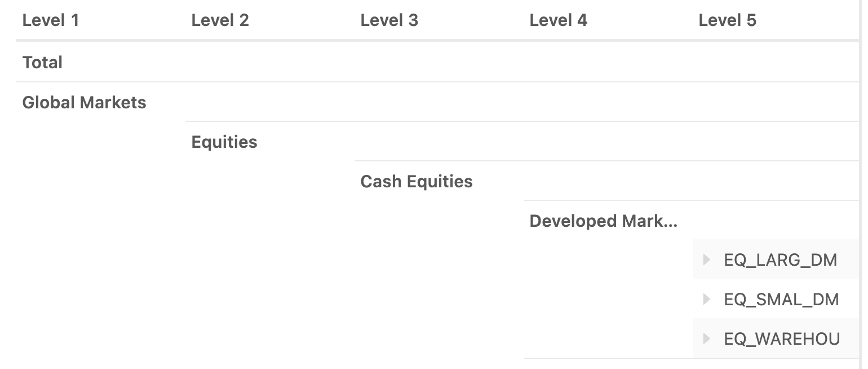Expand the EQ_SMAL_DM row triangle
This screenshot has height=369, width=868.
coord(707,299)
